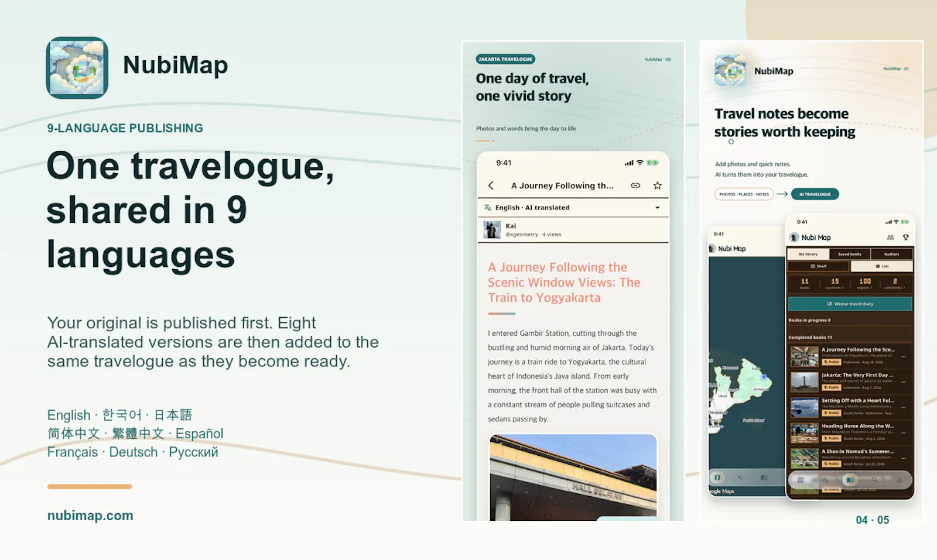Select the 9-LANGUAGE PUBLISHING label
This screenshot has width=937, height=560.
pos(125,128)
